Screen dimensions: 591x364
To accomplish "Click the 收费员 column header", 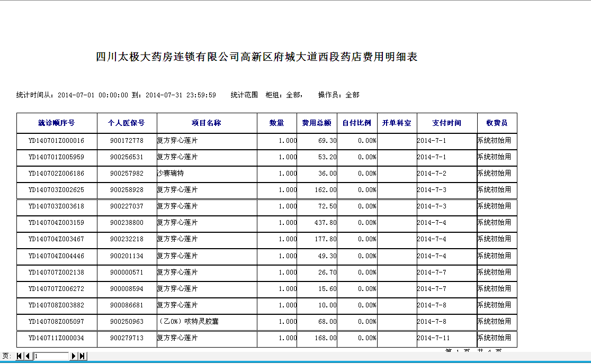I will 497,123.
